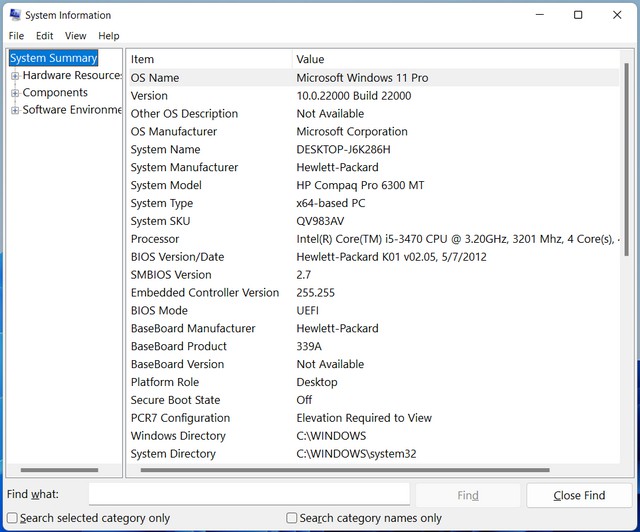640x532 pixels.
Task: Click the System Information app icon in title bar
Action: coord(15,15)
